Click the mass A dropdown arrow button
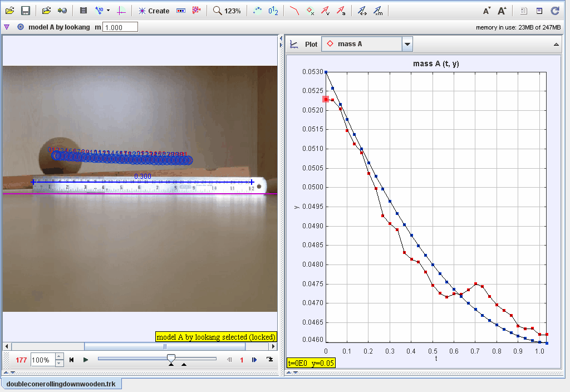This screenshot has width=570, height=392. 407,44
